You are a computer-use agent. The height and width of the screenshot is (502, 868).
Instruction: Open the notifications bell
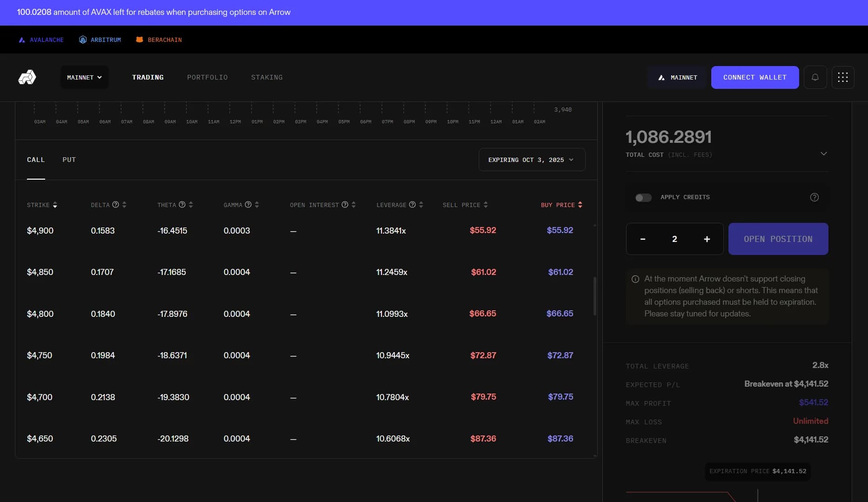point(815,77)
